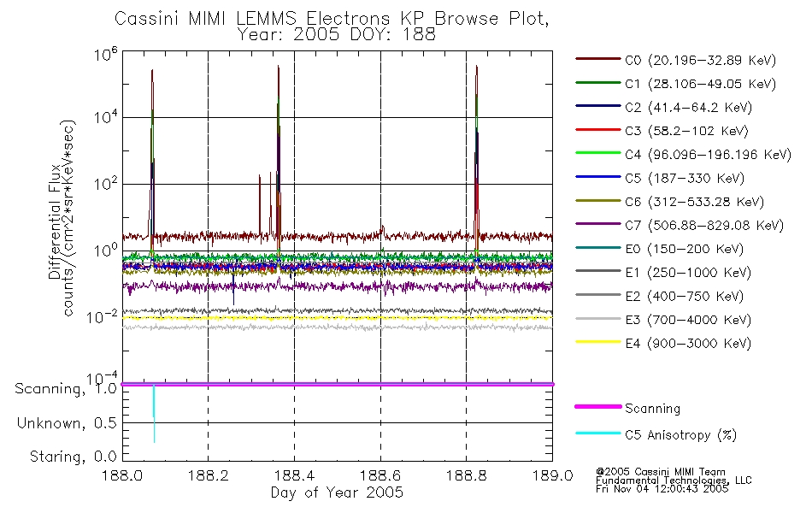Screen dimensions: 812x513
Task: Click the C4 (96.096-196.196 KeV) legend label
Action: pyautogui.click(x=708, y=155)
